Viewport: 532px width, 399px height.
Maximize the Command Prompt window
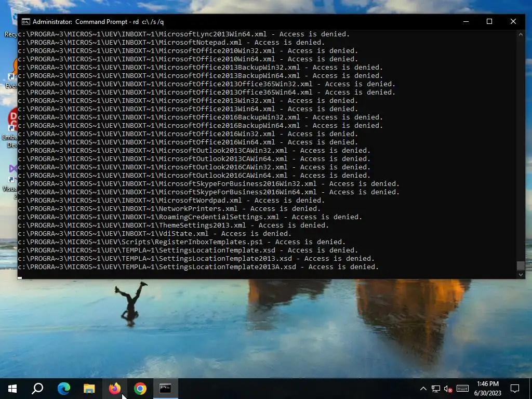pos(489,21)
